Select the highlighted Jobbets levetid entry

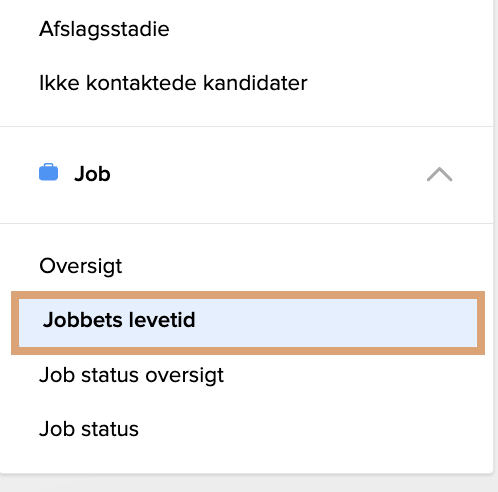point(248,323)
